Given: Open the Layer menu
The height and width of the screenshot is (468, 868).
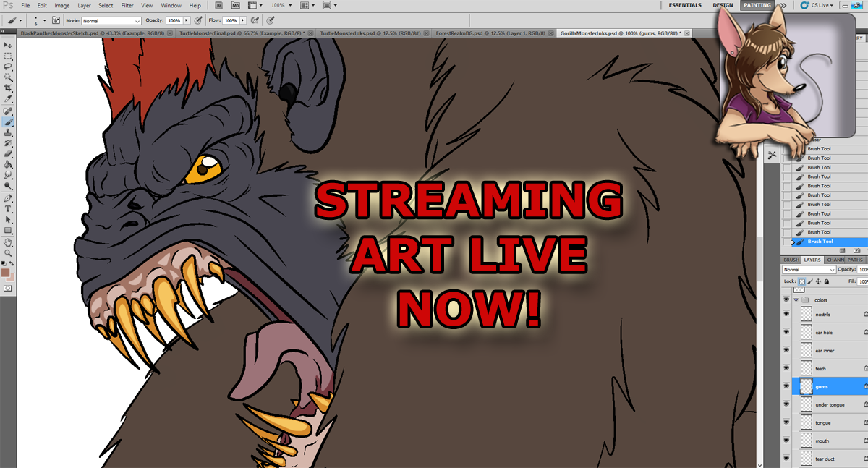Looking at the screenshot, I should (x=85, y=5).
